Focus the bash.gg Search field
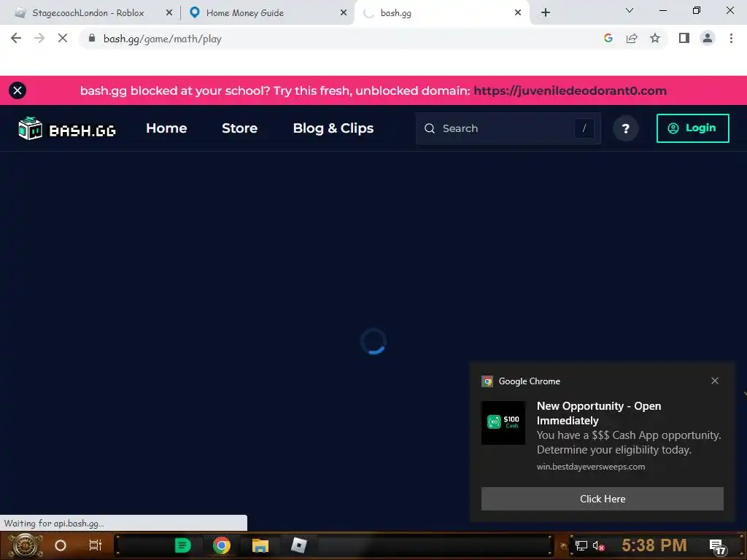Image resolution: width=747 pixels, height=560 pixels. click(508, 128)
